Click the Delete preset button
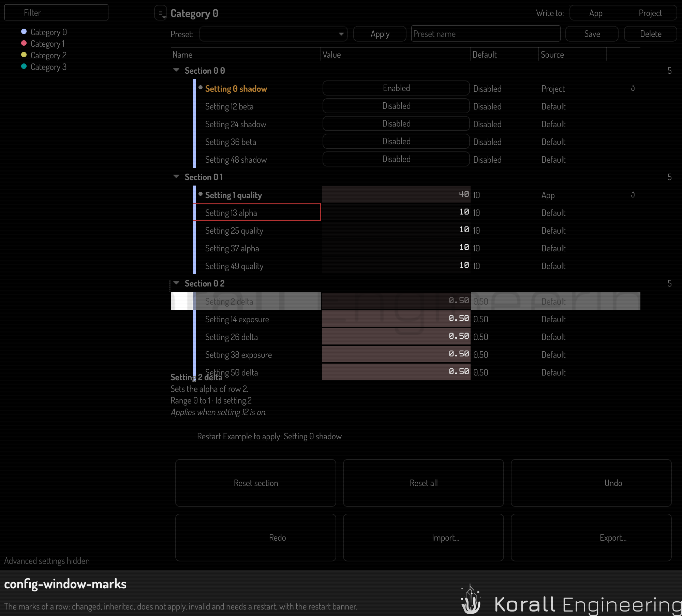Viewport: 682px width, 616px height. coord(651,34)
